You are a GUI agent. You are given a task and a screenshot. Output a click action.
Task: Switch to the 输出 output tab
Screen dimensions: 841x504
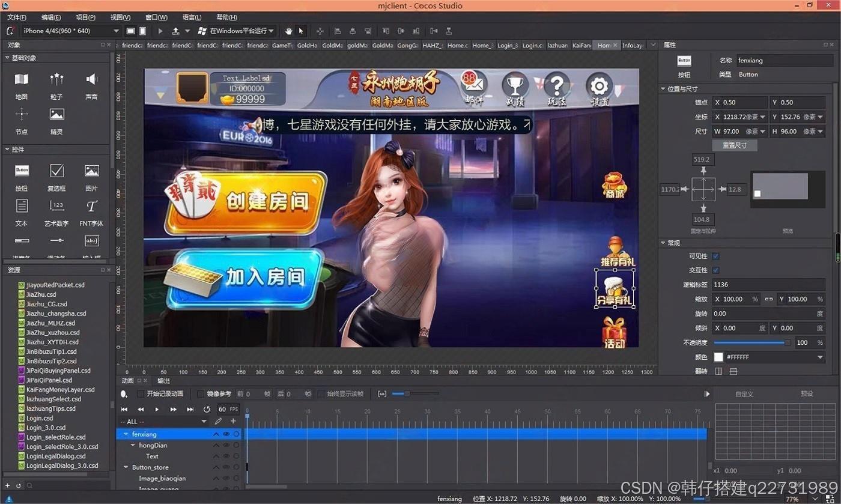163,381
